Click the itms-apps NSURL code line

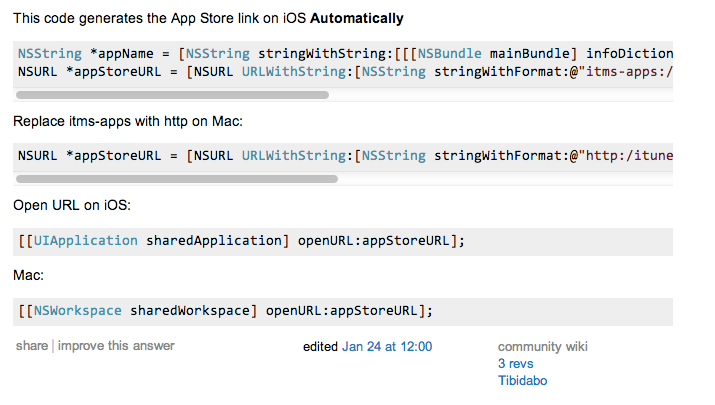tap(345, 72)
